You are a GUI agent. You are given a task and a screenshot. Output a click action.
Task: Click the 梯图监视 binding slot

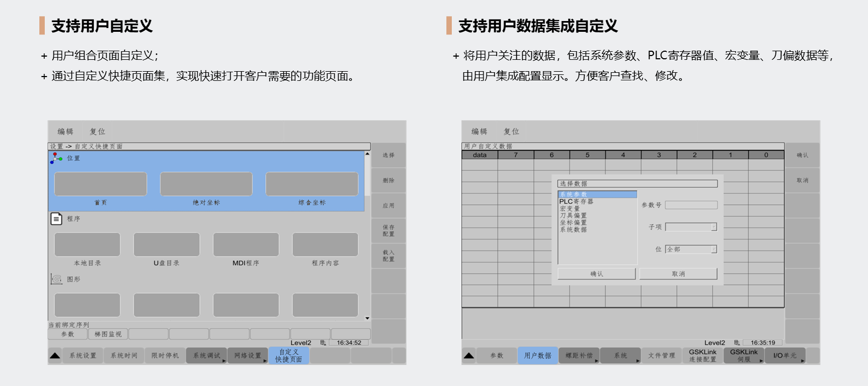(x=108, y=334)
